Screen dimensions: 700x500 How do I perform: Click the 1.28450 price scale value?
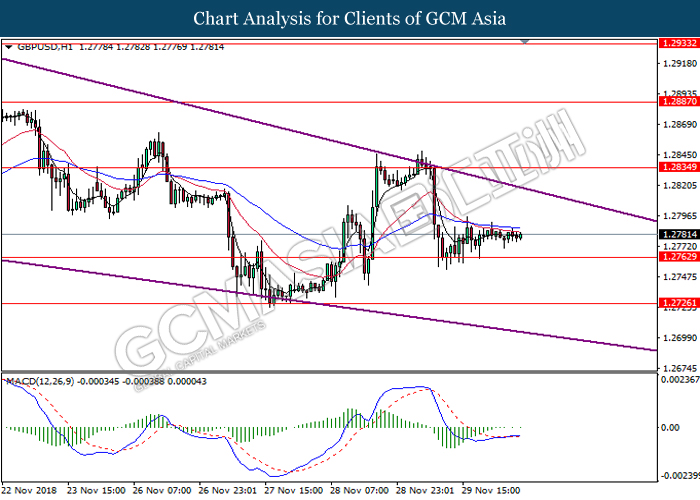680,155
